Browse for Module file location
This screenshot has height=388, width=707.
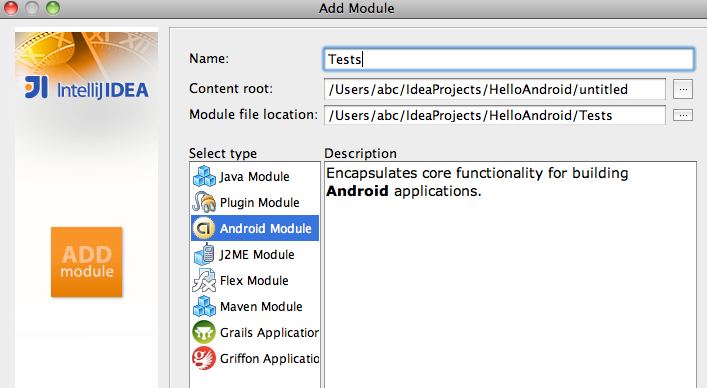[x=683, y=115]
